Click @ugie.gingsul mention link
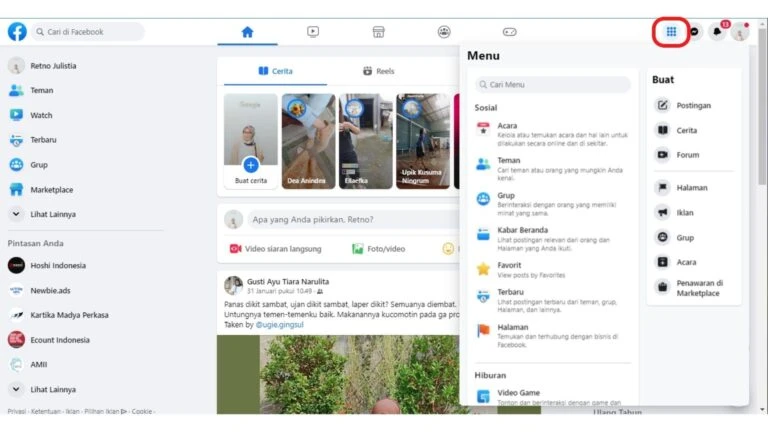The width and height of the screenshot is (768, 432). click(280, 325)
